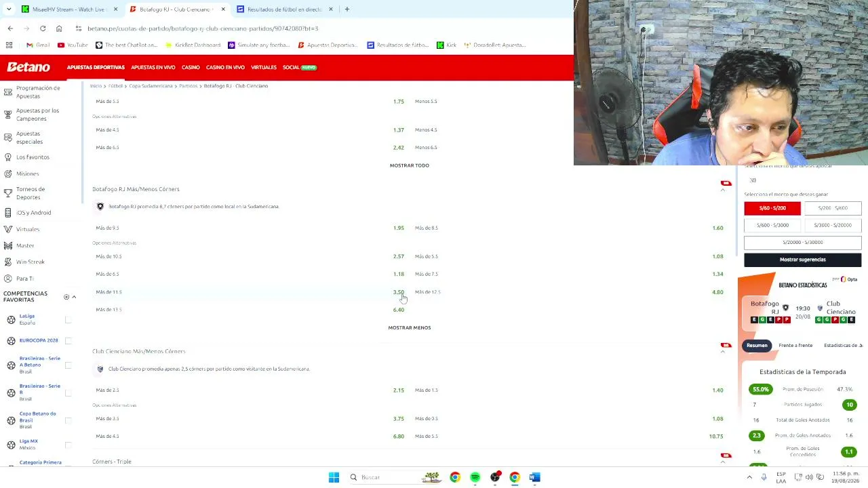868x488 pixels.
Task: Open the browser tab search dropdown
Action: [x=9, y=9]
